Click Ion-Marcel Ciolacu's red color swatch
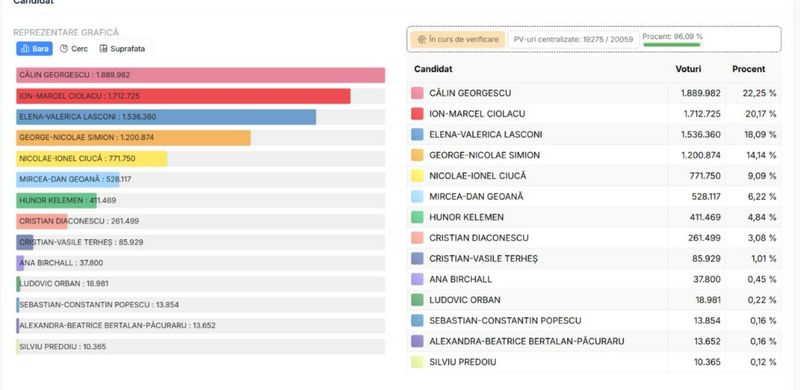 (x=417, y=113)
